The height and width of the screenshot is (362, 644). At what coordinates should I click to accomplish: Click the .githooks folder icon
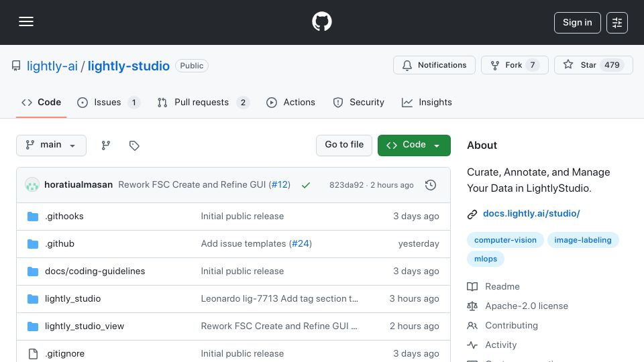click(x=33, y=217)
